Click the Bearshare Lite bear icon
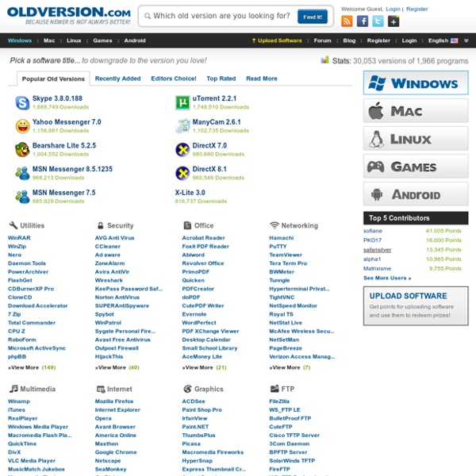The height and width of the screenshot is (476, 476). pyautogui.click(x=22, y=150)
